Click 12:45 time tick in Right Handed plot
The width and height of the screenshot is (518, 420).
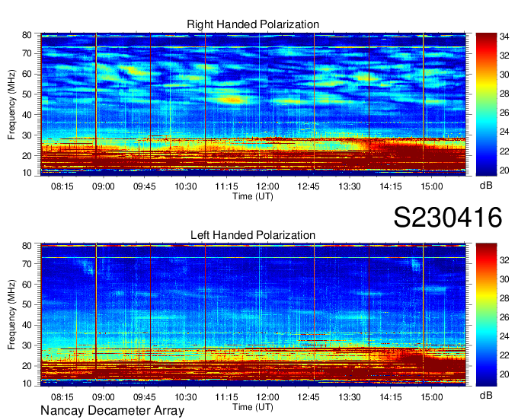tap(309, 186)
